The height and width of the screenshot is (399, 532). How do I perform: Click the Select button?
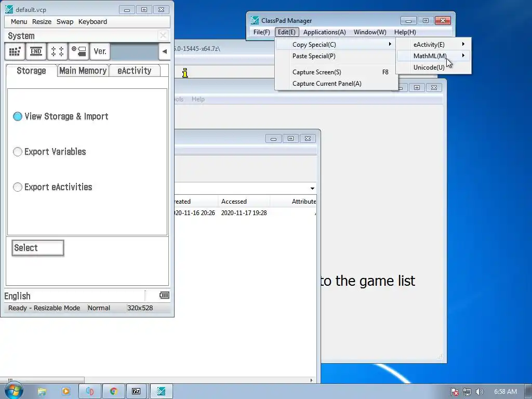(x=37, y=248)
